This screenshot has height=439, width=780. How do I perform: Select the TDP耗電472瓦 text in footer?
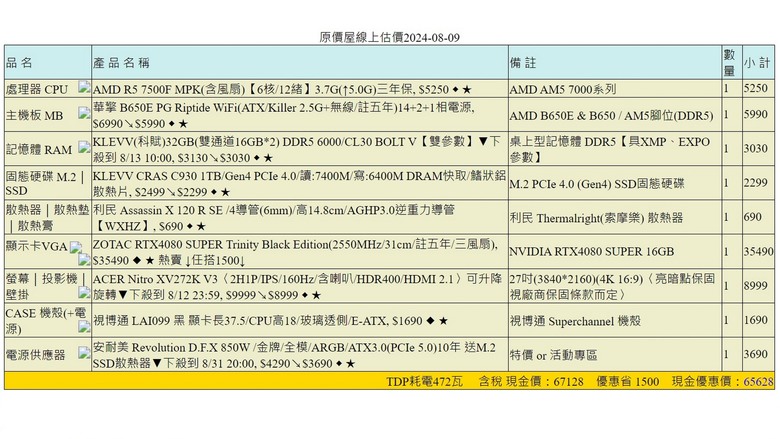tap(424, 381)
